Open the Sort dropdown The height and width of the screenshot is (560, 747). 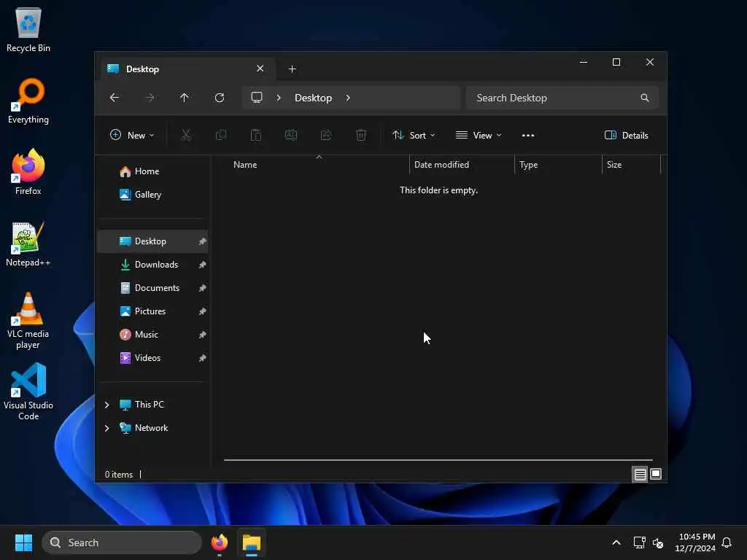414,135
